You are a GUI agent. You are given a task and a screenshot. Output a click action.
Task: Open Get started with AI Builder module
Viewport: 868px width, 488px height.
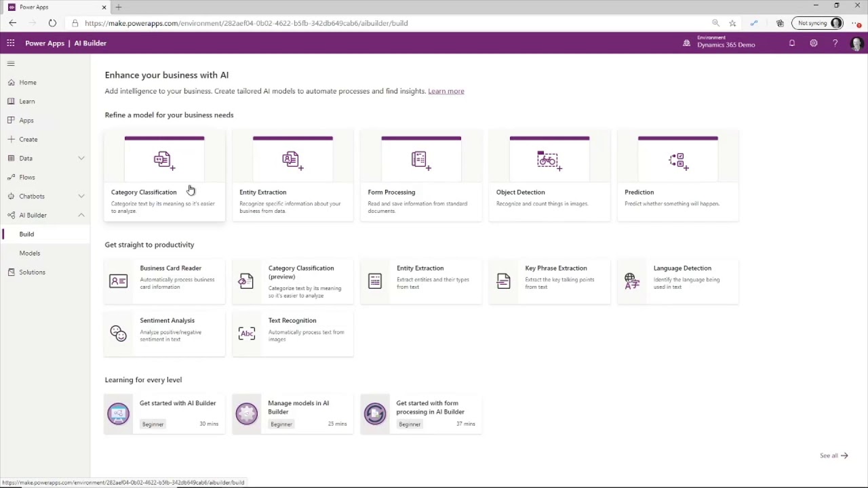(x=164, y=413)
